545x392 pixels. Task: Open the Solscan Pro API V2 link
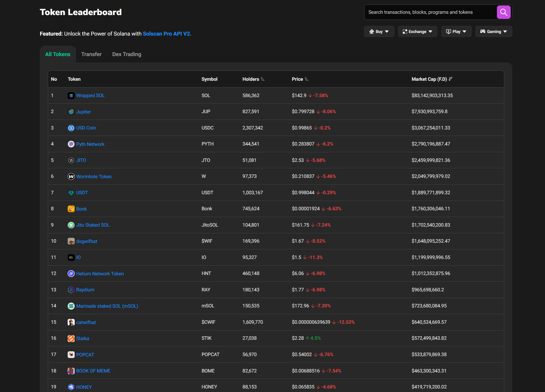point(167,34)
